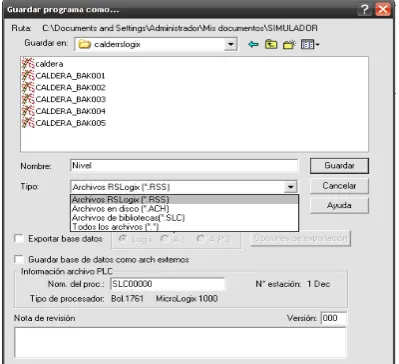Open the Guardar en folder dropdown
Image resolution: width=399 pixels, height=364 pixels.
pyautogui.click(x=230, y=44)
